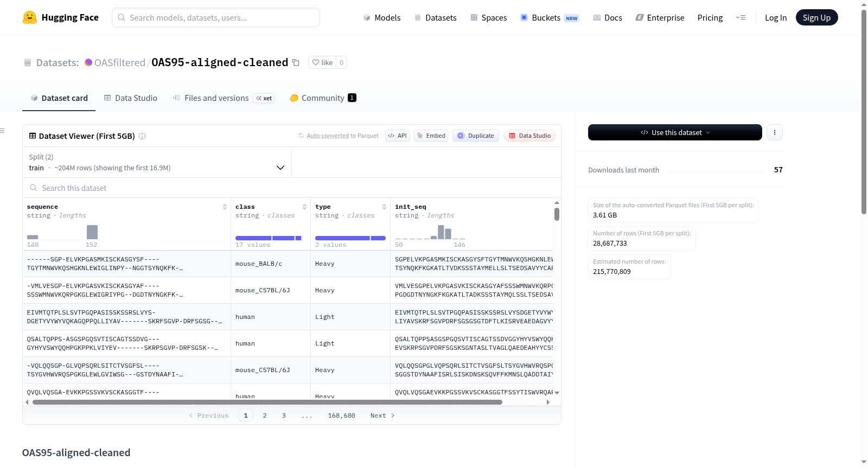Screen dimensions: 868x467
Task: Click the class distribution bar
Action: [269, 238]
